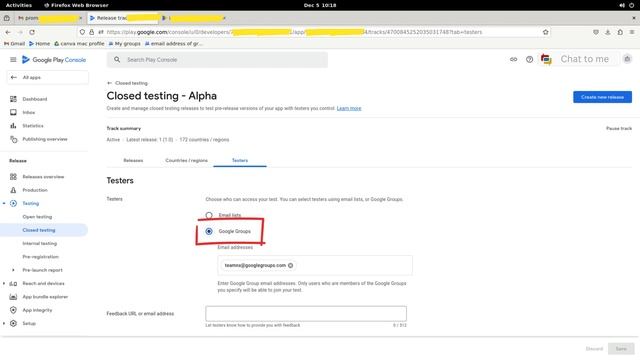
Task: Open Firefox downloads panel
Action: click(608, 32)
